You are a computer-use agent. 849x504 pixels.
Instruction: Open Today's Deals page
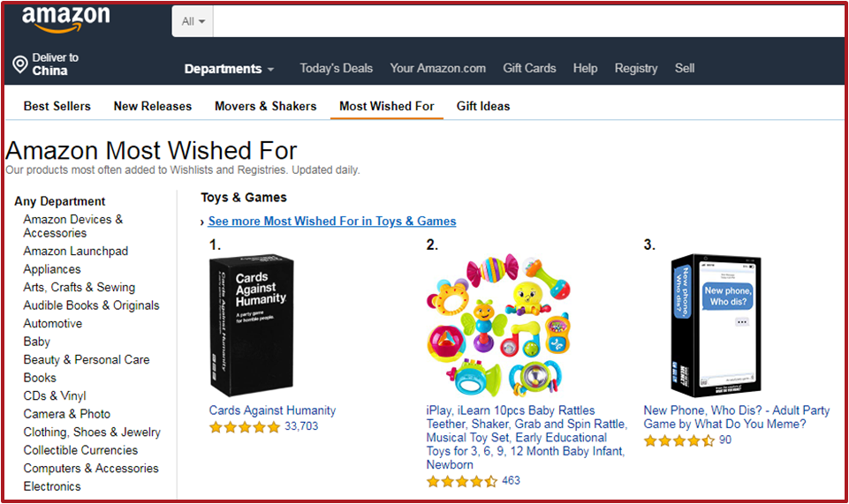click(336, 68)
